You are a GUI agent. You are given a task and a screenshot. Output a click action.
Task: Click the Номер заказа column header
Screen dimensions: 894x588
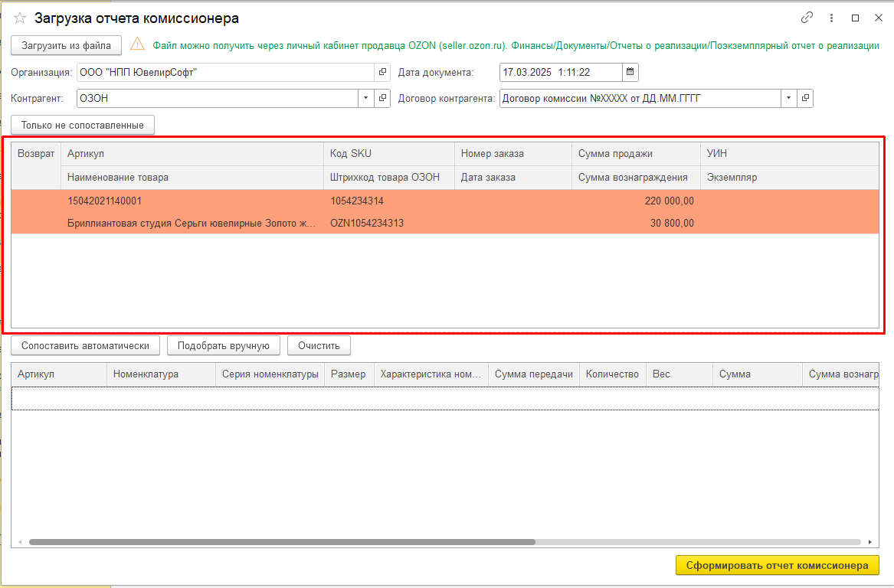tap(513, 154)
